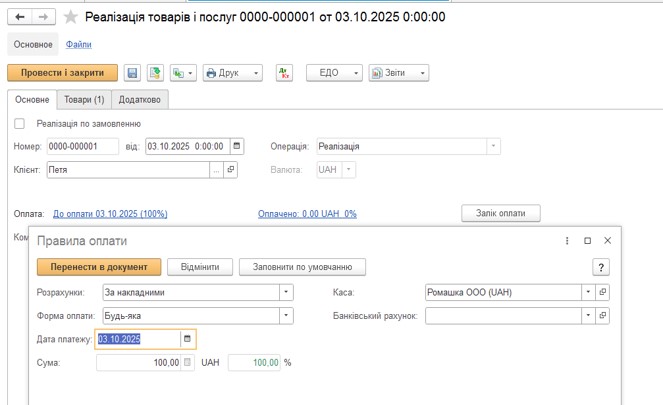Click the save document diskette icon
Screen dimensions: 663x405
(x=132, y=73)
